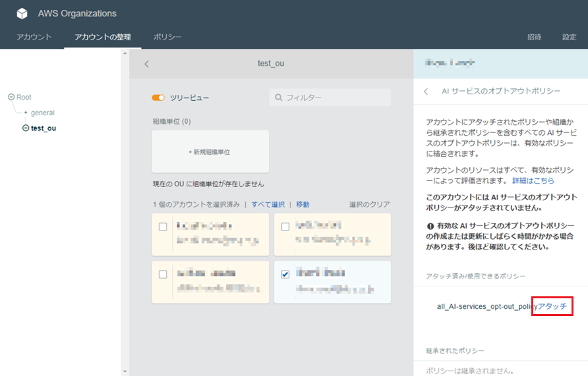Image resolution: width=588 pixels, height=376 pixels.
Task: Uncheck the selected account card checkbox
Action: (x=285, y=275)
